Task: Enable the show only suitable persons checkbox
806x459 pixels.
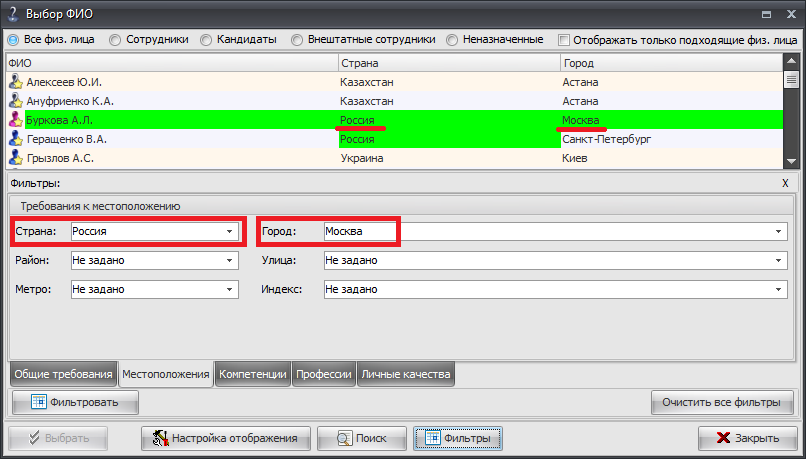Action: click(565, 40)
